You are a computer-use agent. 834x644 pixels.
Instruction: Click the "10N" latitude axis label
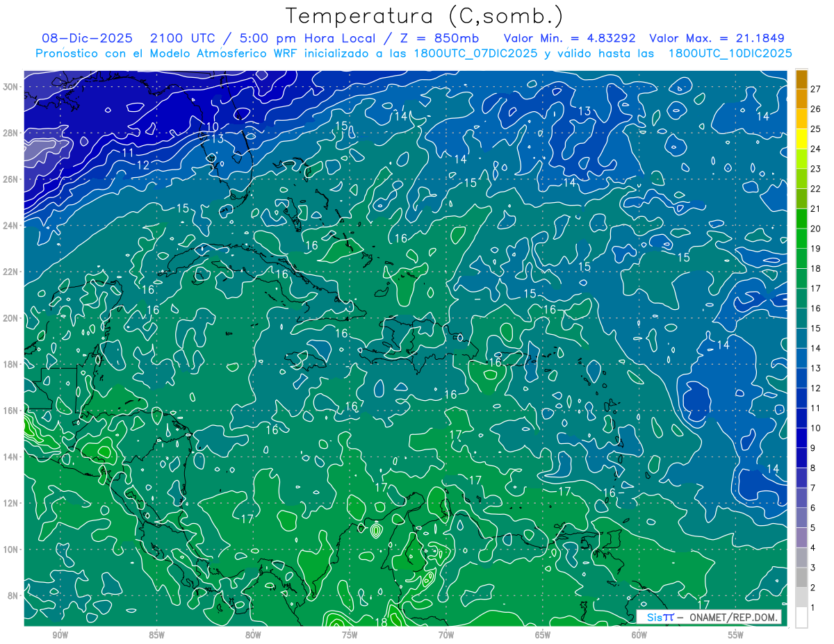(11, 549)
